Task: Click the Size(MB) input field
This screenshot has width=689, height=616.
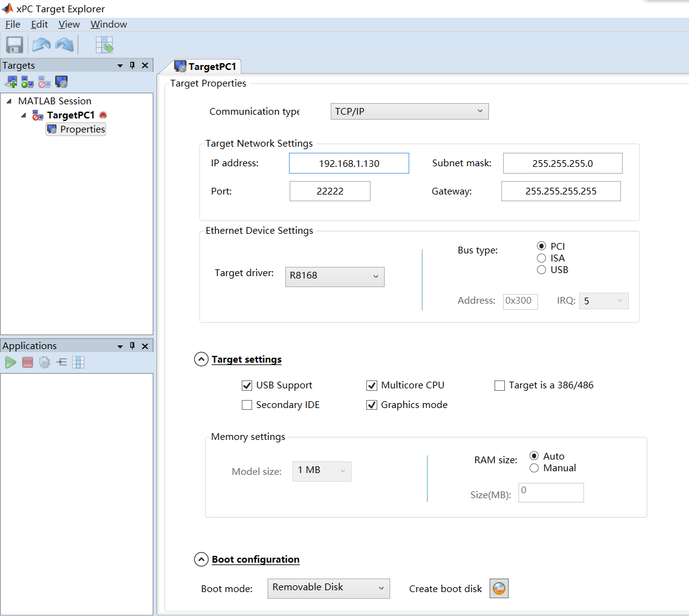Action: (551, 493)
